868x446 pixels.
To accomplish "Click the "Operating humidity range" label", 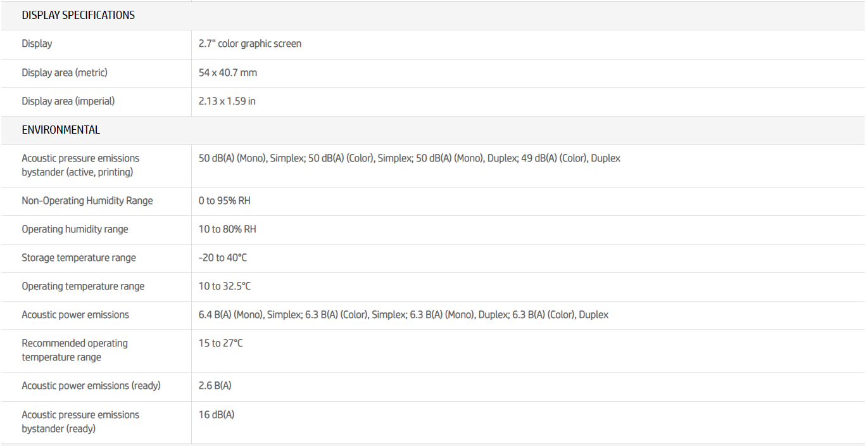I will point(75,229).
